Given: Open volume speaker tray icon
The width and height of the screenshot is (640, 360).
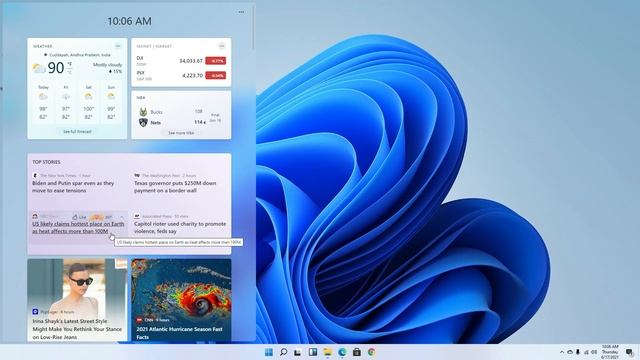Looking at the screenshot, I should point(594,352).
